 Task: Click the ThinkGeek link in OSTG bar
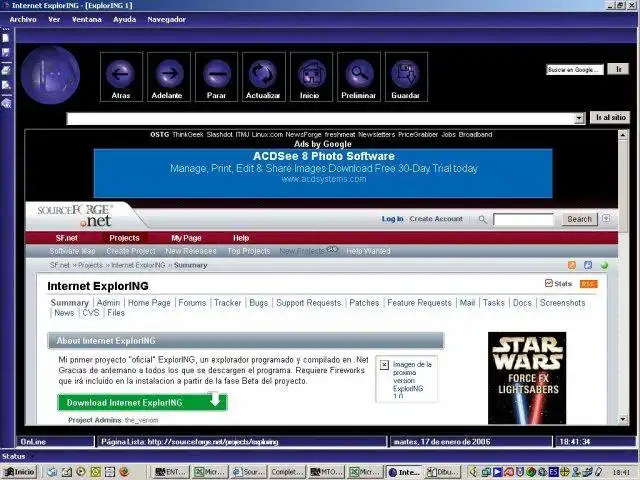pos(187,135)
